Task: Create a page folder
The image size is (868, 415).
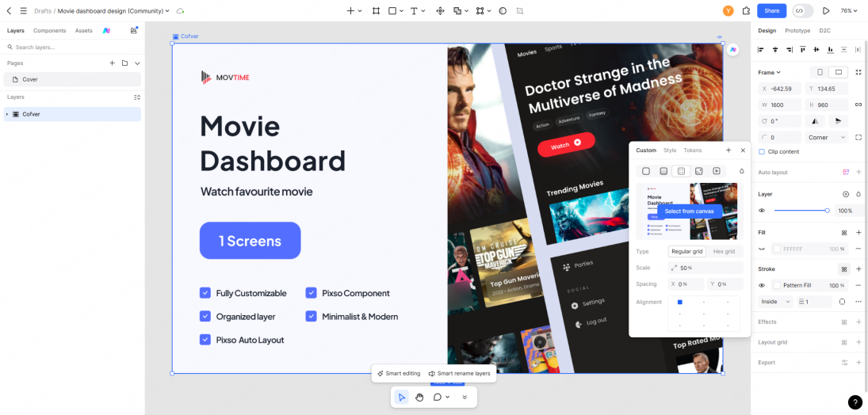Action: (124, 63)
